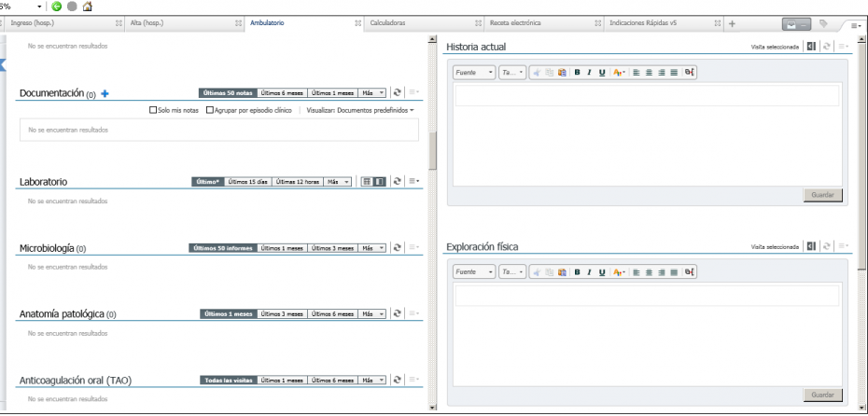This screenshot has width=868, height=416.
Task: Check 'Agrupar por episodio clínico'
Action: pyautogui.click(x=210, y=110)
